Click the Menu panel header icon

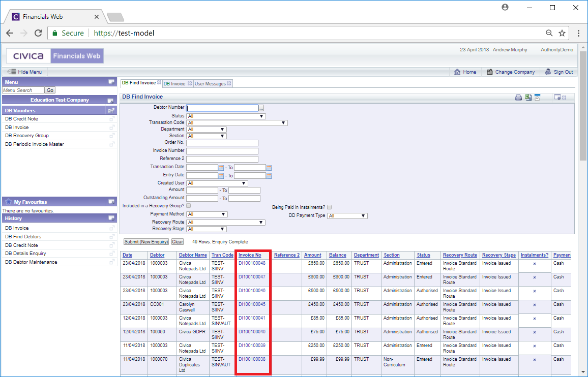click(111, 82)
